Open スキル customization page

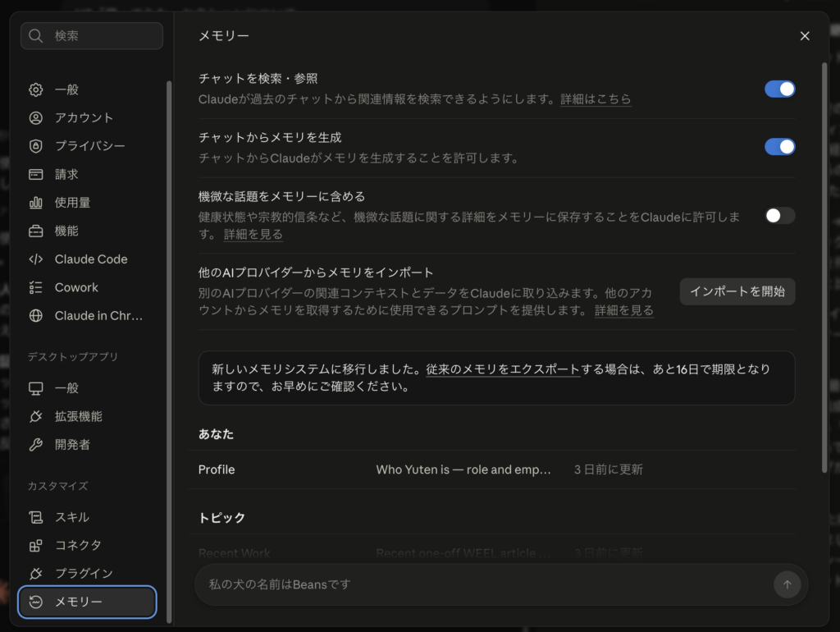87,517
